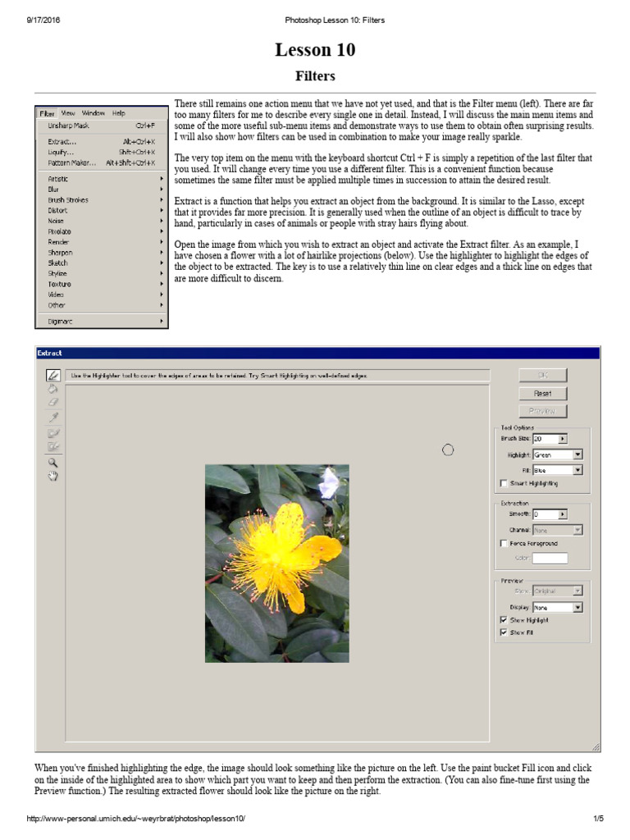Select the Zoom magnifier tool
The height and width of the screenshot is (840, 630).
(53, 463)
